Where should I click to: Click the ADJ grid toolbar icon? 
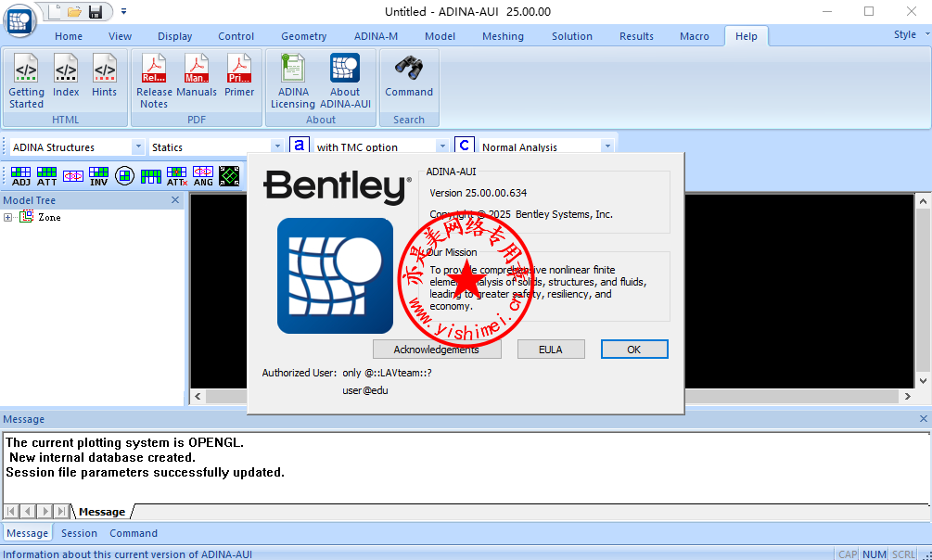point(20,176)
